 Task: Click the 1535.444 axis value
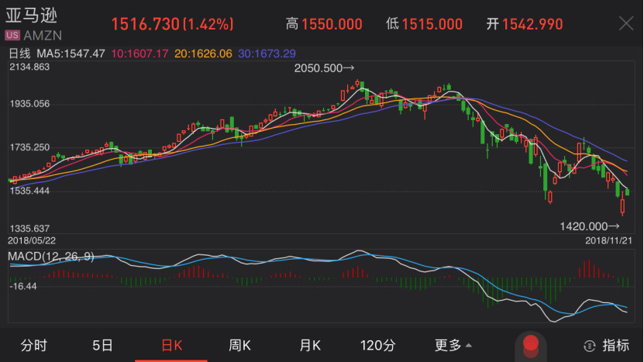(x=29, y=191)
